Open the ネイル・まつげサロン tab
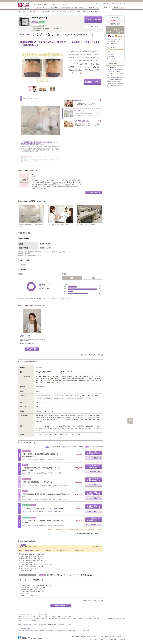The width and height of the screenshot is (143, 644). pyautogui.click(x=66, y=7)
